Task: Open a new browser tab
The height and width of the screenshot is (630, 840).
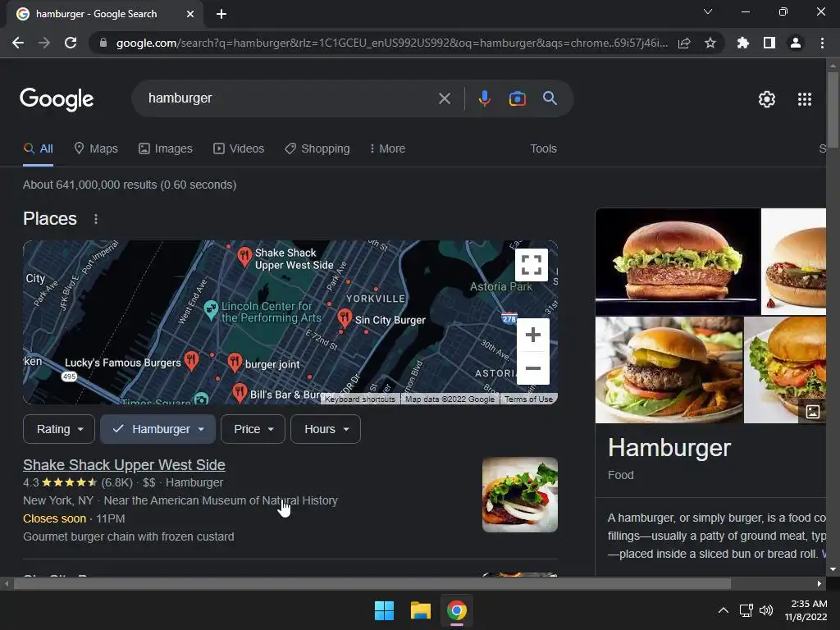Action: click(221, 14)
